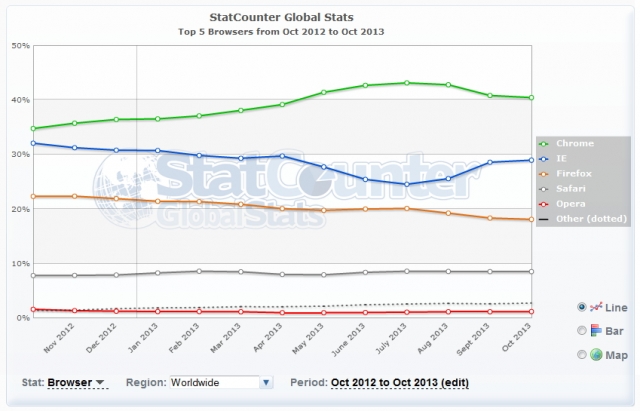Click the Worldwide region combo box
Viewport: 640px width, 411px height.
point(213,382)
